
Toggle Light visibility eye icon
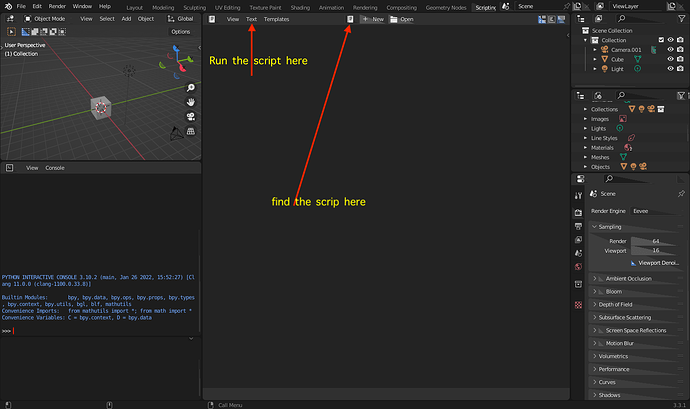pos(670,69)
